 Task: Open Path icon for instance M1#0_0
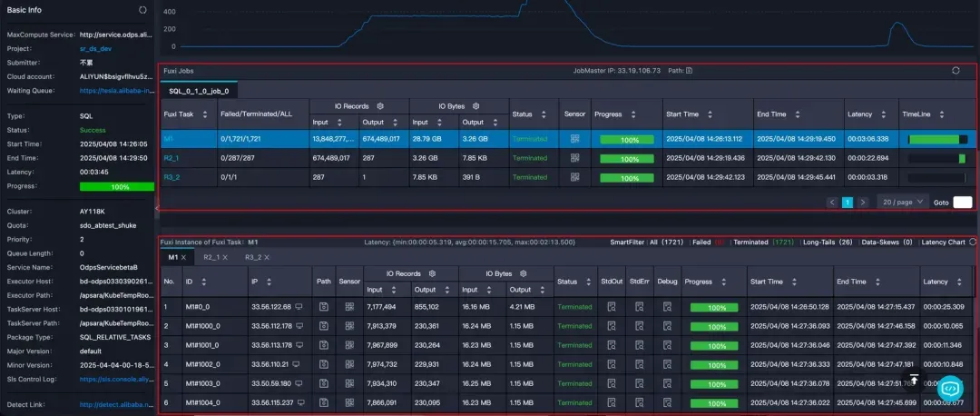[x=324, y=307]
